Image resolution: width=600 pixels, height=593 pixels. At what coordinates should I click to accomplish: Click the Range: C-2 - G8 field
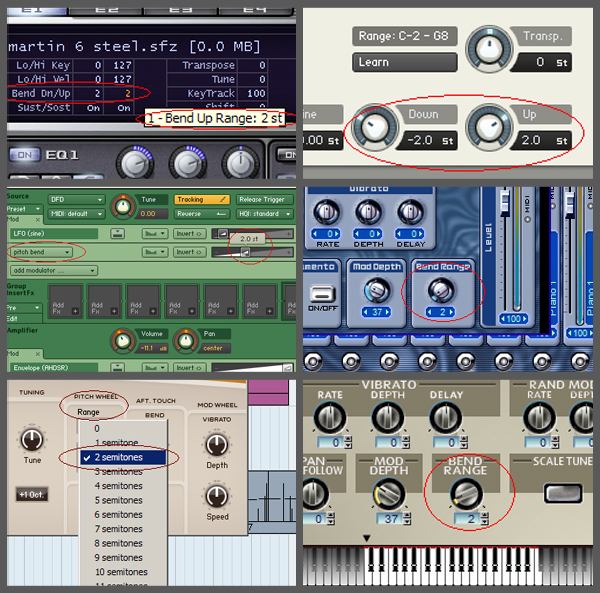coord(404,36)
